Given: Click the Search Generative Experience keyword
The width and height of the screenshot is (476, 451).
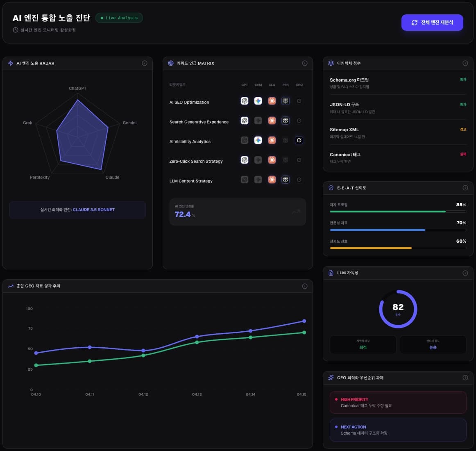Looking at the screenshot, I should 199,122.
